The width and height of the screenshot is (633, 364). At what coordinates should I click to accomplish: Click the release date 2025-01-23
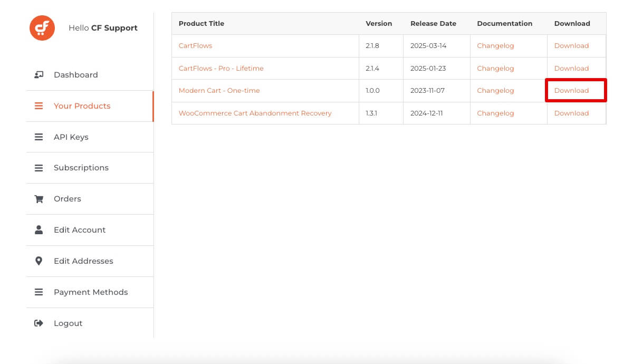coord(428,69)
